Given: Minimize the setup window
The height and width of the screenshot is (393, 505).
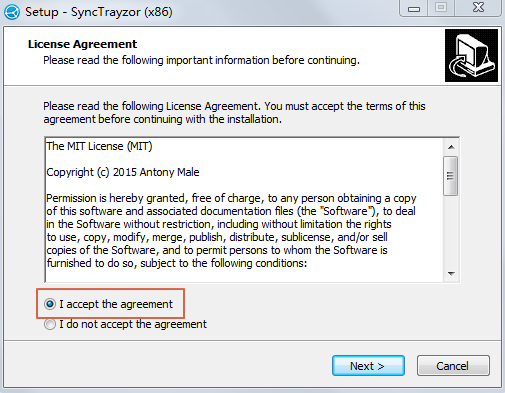Looking at the screenshot, I should pyautogui.click(x=414, y=9).
